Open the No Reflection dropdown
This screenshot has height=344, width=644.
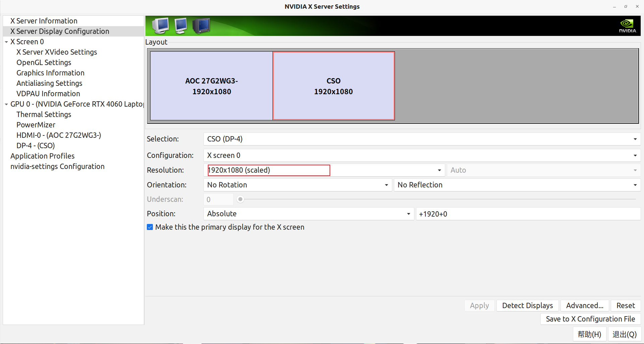point(517,185)
